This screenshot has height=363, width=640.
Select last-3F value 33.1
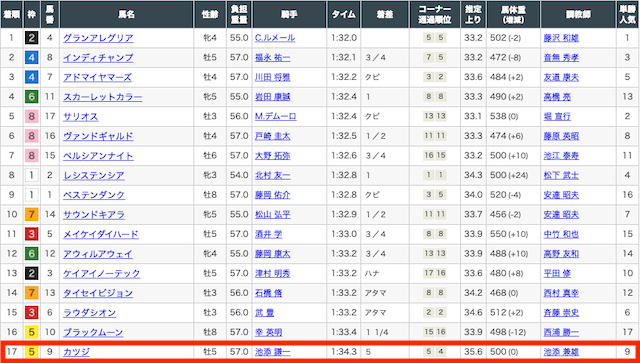tap(473, 116)
